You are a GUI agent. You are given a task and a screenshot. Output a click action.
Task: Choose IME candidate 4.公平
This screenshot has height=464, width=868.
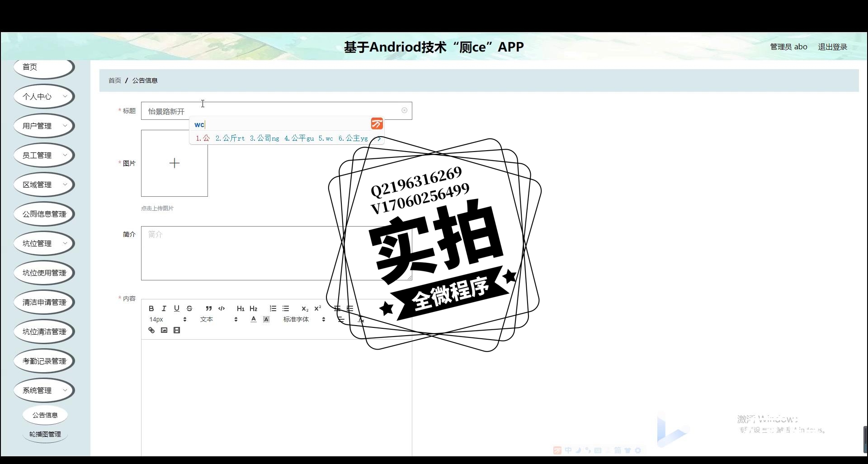click(299, 138)
